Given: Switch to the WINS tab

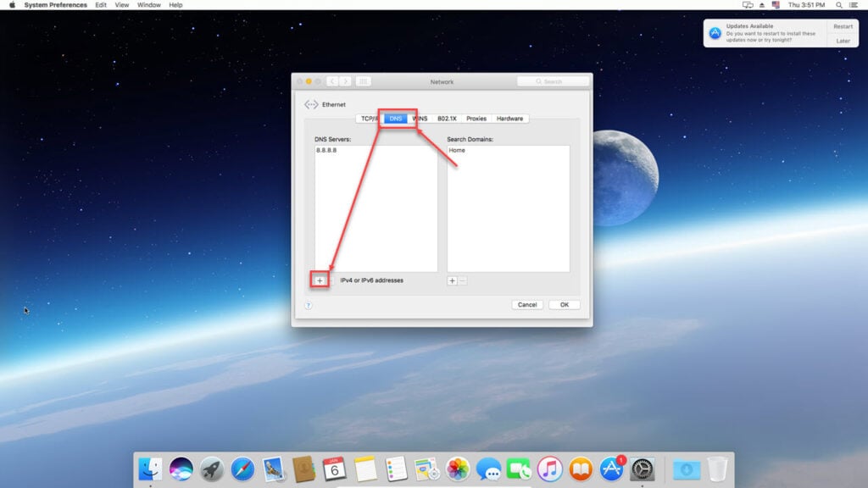Looking at the screenshot, I should click(x=420, y=119).
